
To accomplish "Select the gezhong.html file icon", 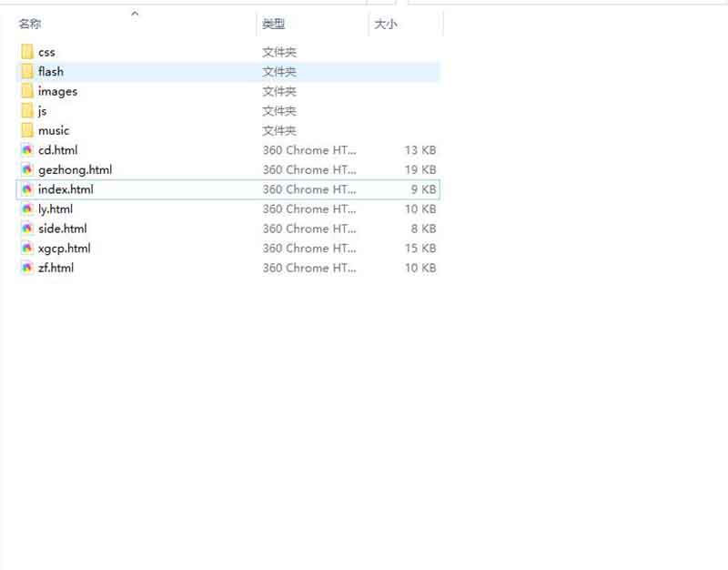I will 27,169.
